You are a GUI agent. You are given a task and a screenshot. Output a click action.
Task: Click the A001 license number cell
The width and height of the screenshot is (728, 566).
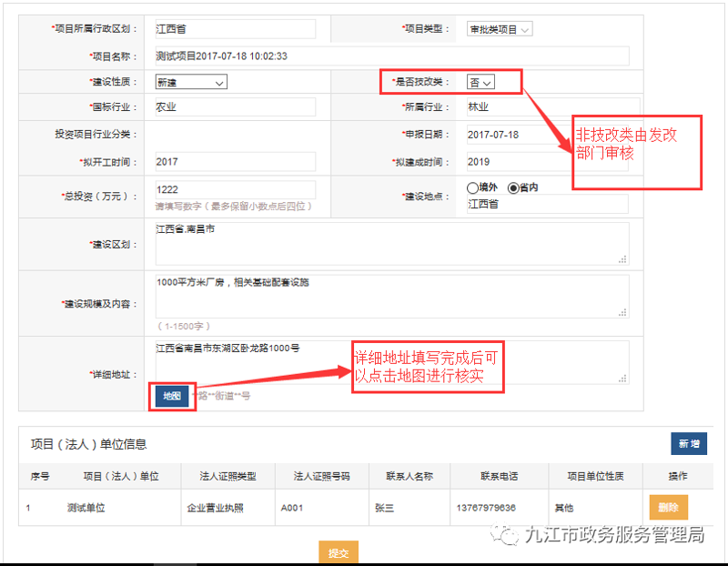[x=292, y=508]
